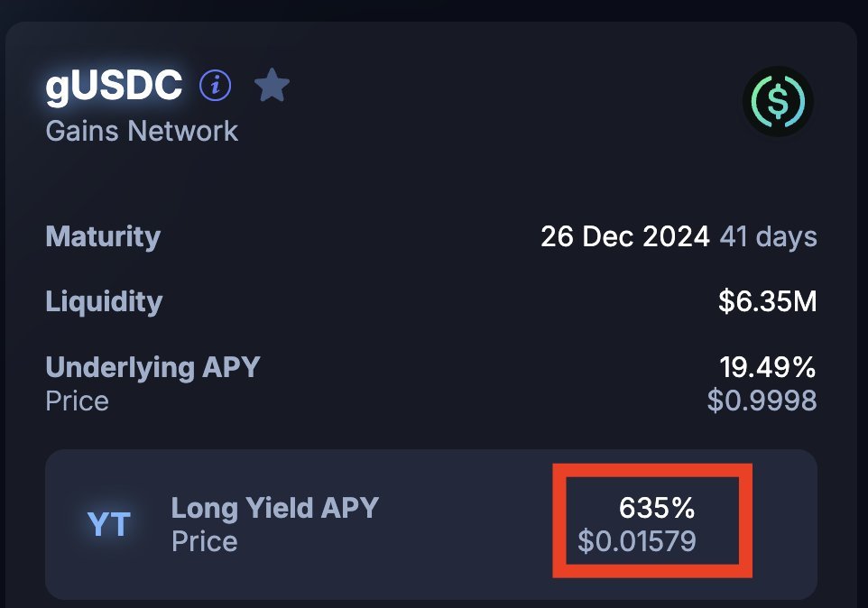Click the Maturity label
This screenshot has width=868, height=608.
[103, 237]
